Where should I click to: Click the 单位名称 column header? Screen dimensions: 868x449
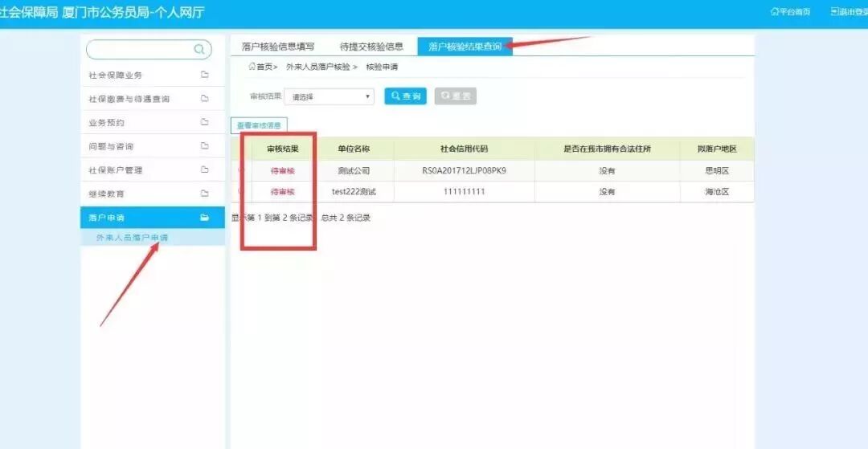[x=354, y=149]
